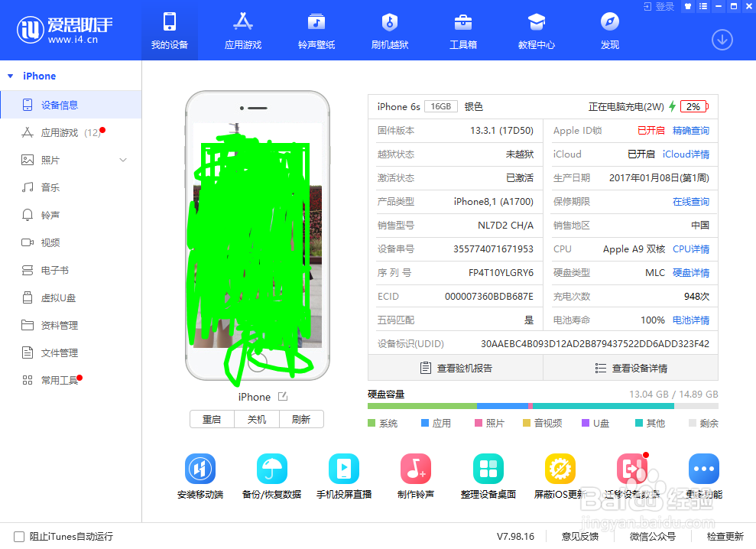
Task: Click the edit device name icon
Action: tap(283, 397)
